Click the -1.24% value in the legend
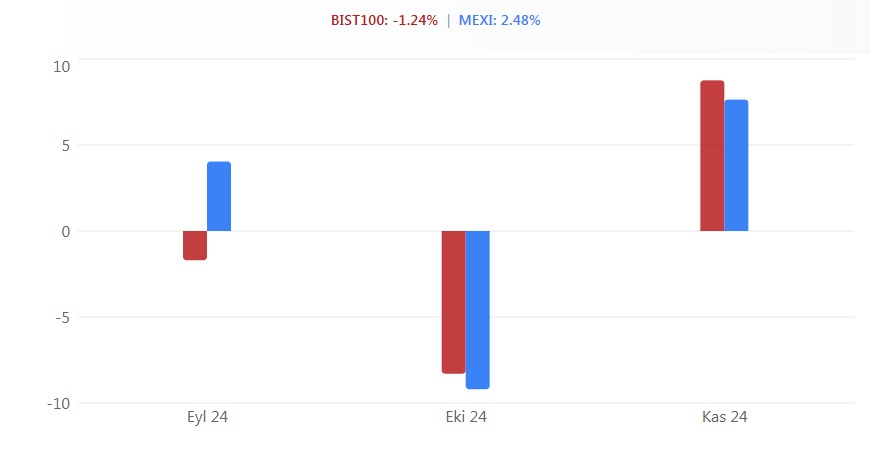Screen dimensions: 870x450 [415, 20]
